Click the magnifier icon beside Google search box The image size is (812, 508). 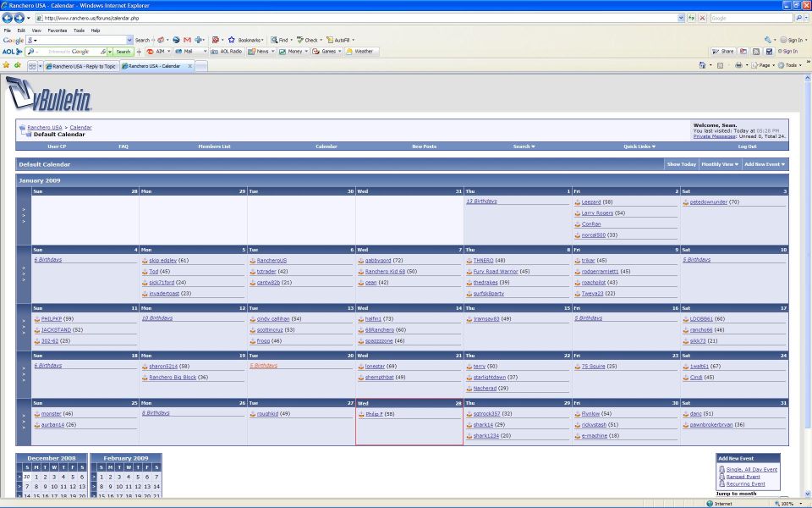point(798,18)
